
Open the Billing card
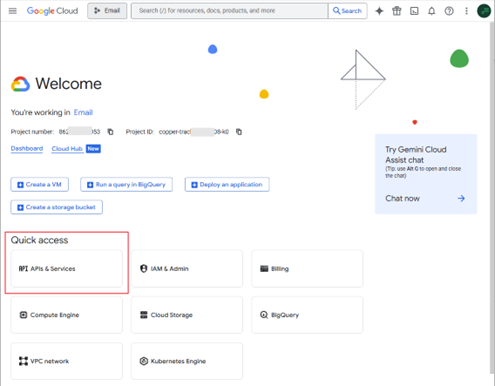pos(307,269)
